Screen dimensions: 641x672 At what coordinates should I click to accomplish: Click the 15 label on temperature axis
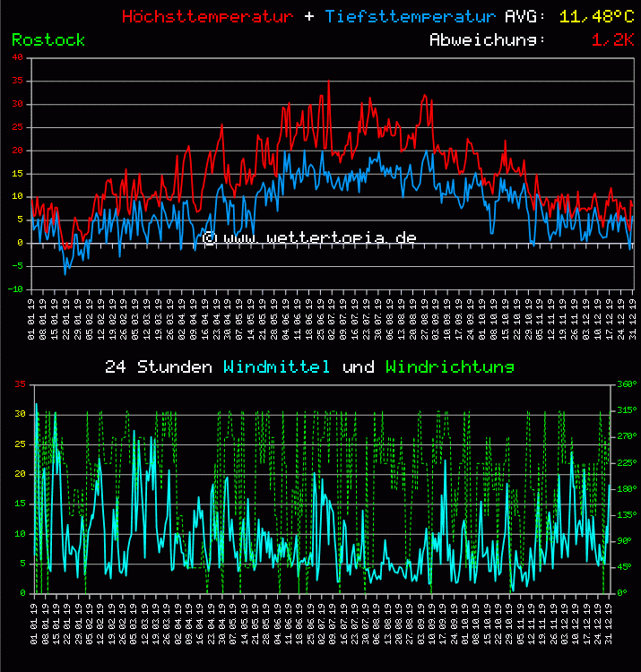tap(18, 174)
